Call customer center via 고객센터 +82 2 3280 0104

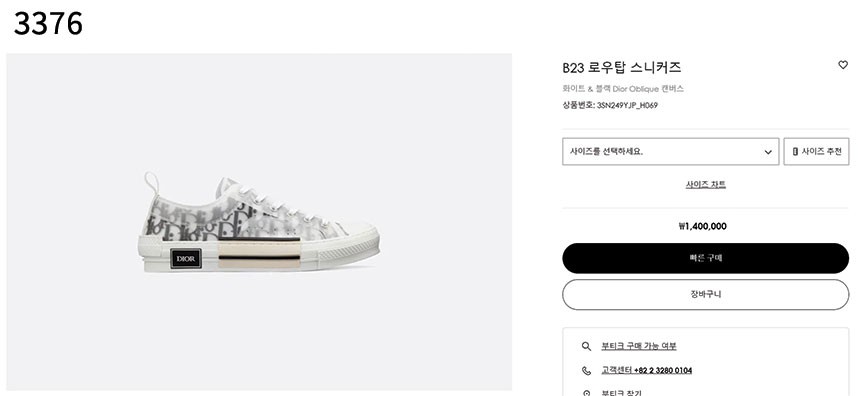click(x=646, y=371)
